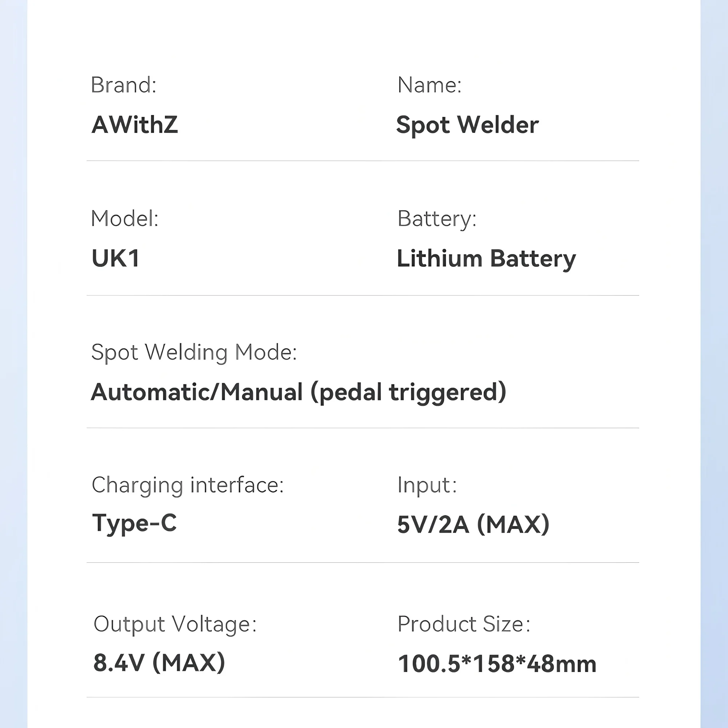Click the "Output Voltage:" label
The width and height of the screenshot is (728, 728).
[175, 624]
